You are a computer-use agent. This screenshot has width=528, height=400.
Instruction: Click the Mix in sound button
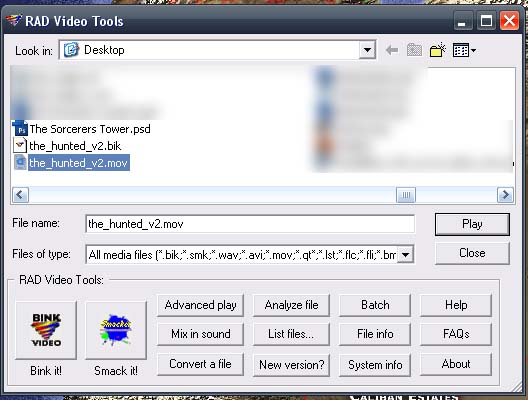click(x=200, y=334)
